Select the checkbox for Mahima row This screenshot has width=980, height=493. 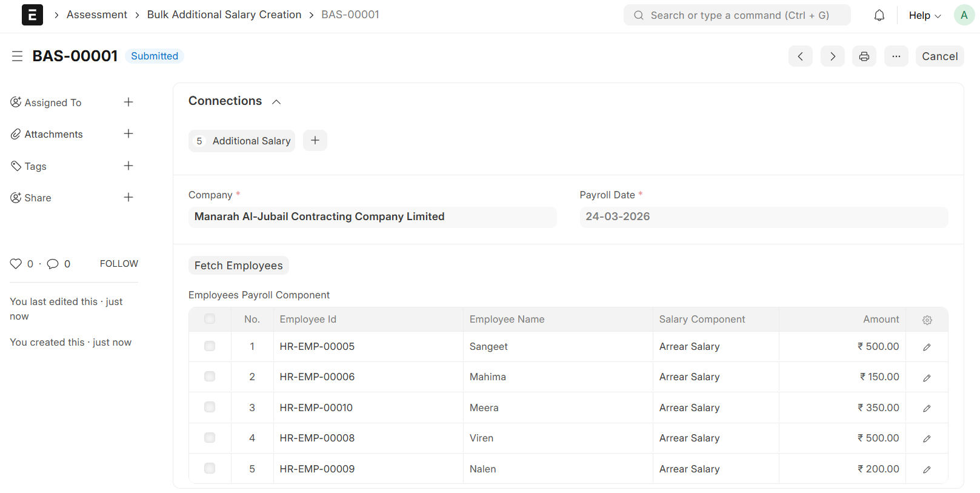click(210, 377)
